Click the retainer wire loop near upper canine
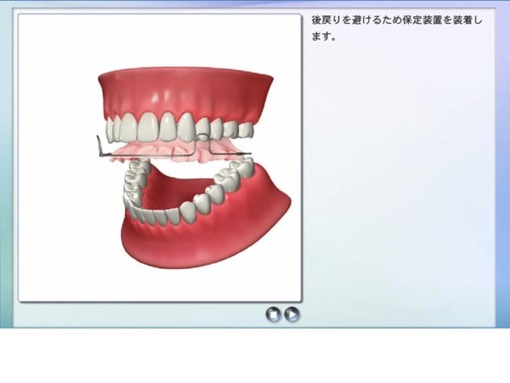The image size is (510, 383). [203, 136]
